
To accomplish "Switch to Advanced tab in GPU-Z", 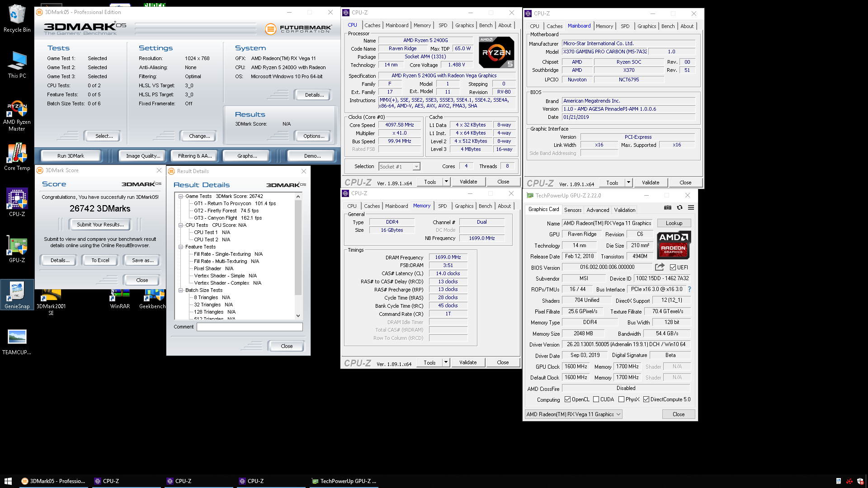I will [x=598, y=210].
